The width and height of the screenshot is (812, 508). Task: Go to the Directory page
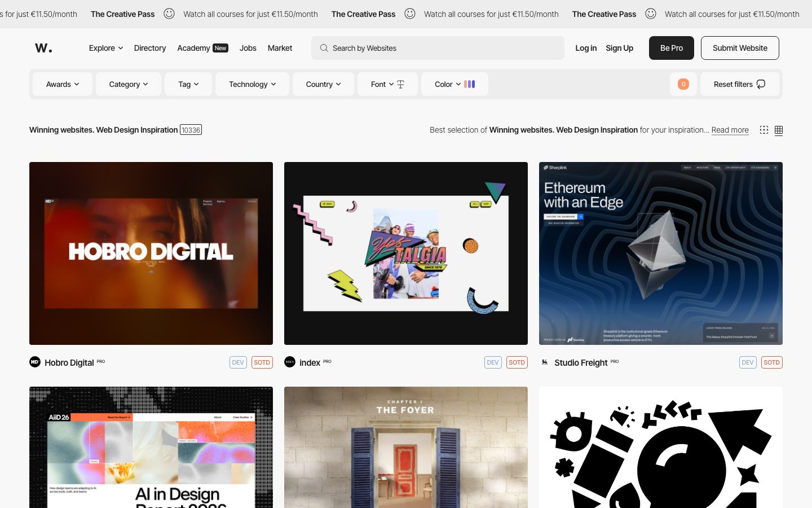click(150, 48)
